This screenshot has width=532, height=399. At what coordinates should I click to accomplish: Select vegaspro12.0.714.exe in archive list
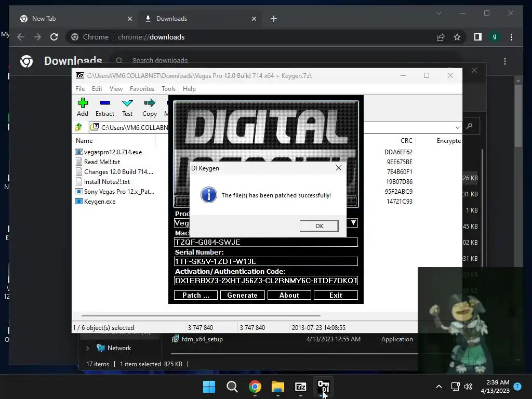pyautogui.click(x=113, y=152)
